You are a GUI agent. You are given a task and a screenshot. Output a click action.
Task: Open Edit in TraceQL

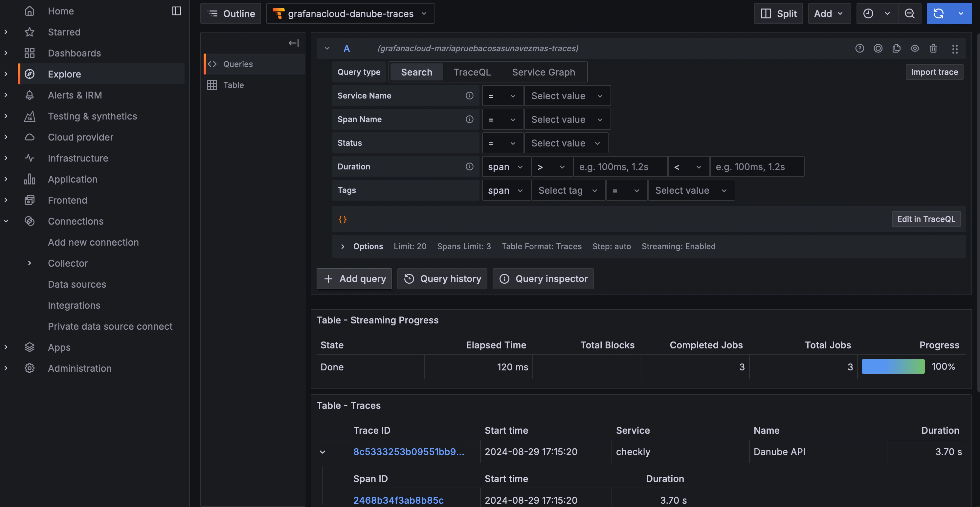pos(926,219)
